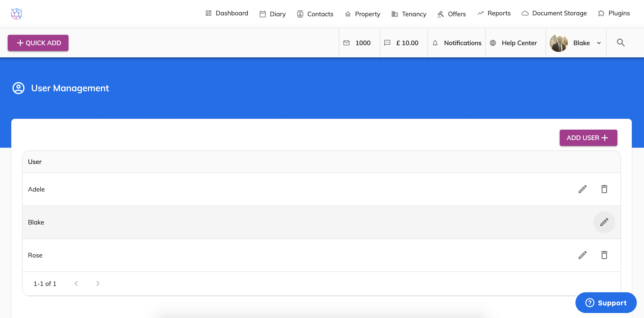Click the edit pencil icon for Adele

point(582,189)
